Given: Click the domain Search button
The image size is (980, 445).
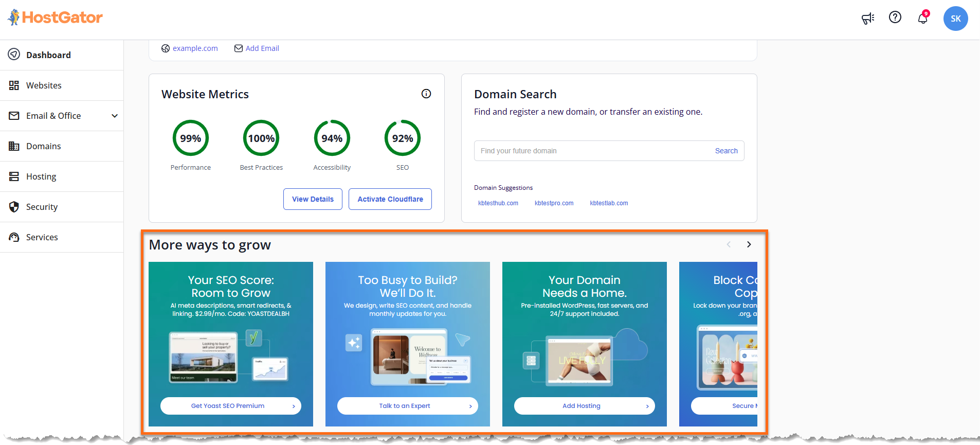Looking at the screenshot, I should [726, 151].
